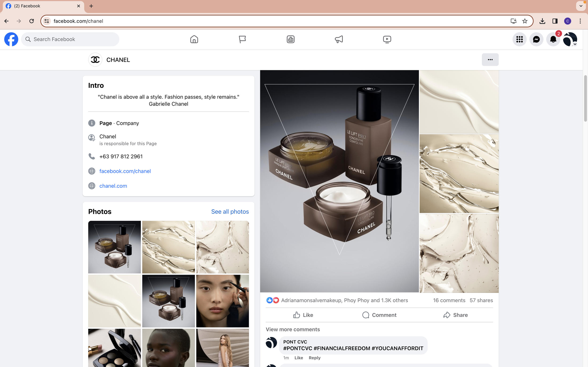
Task: Bookmark this page with the star icon
Action: pyautogui.click(x=525, y=21)
